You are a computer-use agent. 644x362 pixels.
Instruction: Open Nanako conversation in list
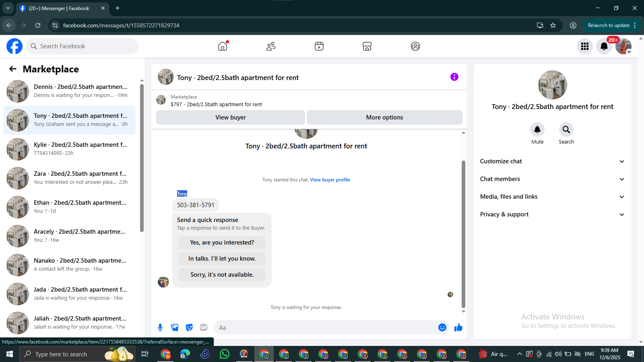tap(69, 265)
